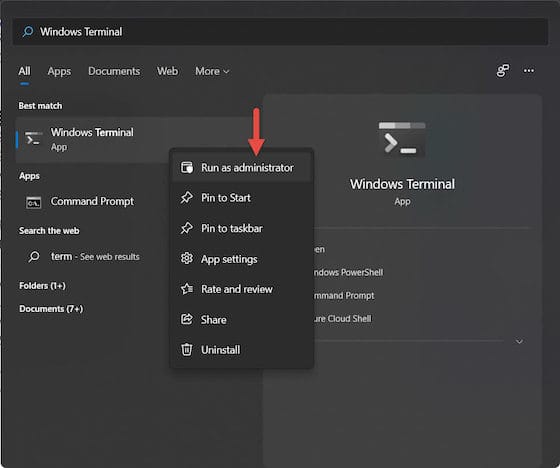Expand the Folders (1+) section
Screen dimensions: 560x468
[x=42, y=286]
